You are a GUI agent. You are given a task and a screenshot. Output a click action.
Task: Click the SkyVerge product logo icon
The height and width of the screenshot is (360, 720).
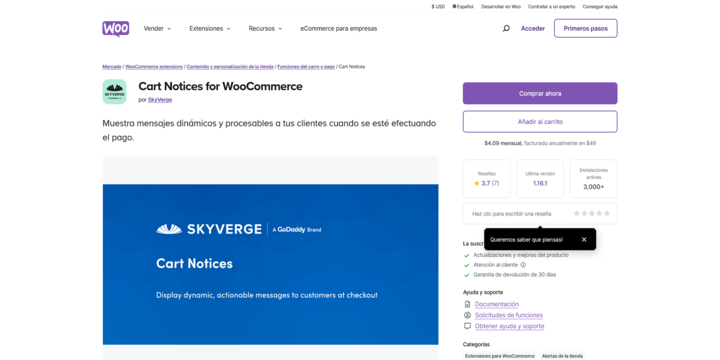(x=114, y=91)
